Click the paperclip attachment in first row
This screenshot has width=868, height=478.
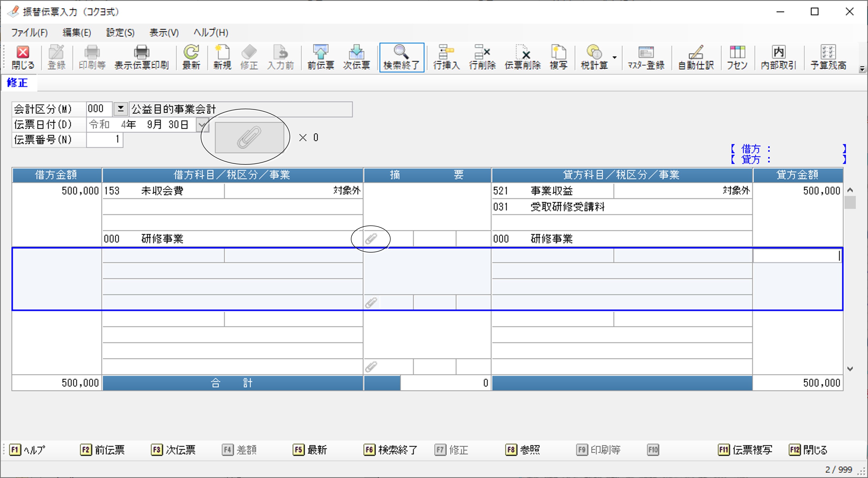(x=371, y=239)
